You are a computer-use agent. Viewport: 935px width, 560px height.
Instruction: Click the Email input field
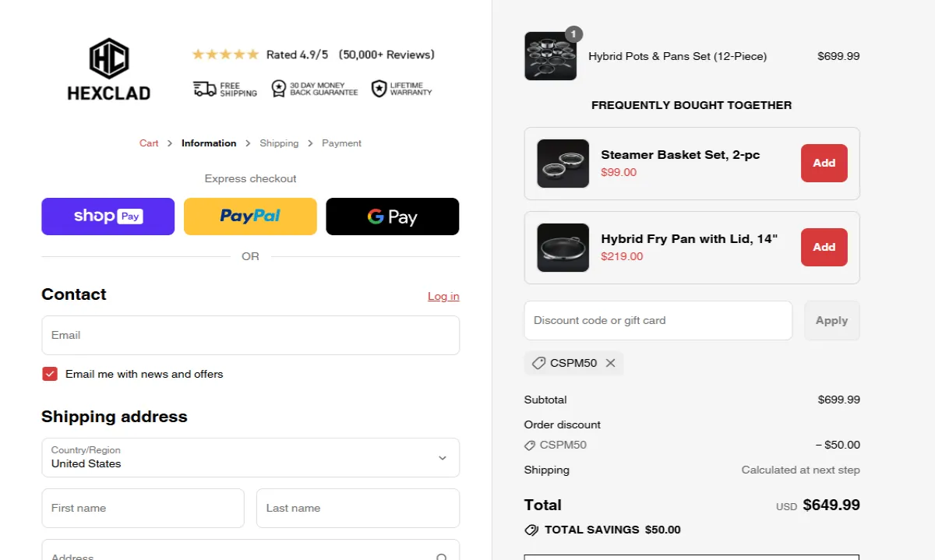tap(250, 335)
